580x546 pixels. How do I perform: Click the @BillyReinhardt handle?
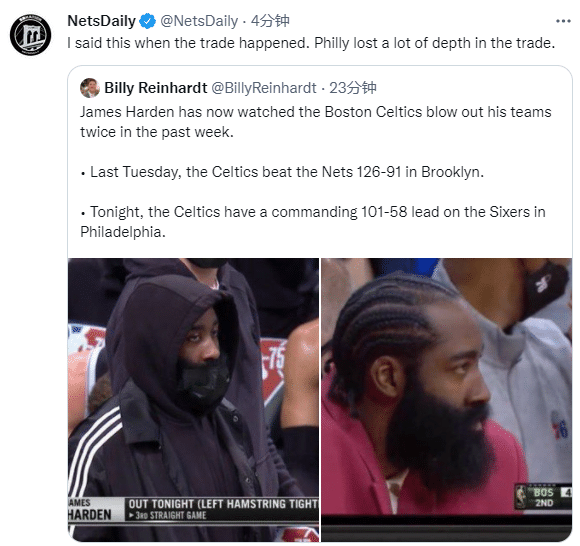tap(264, 88)
